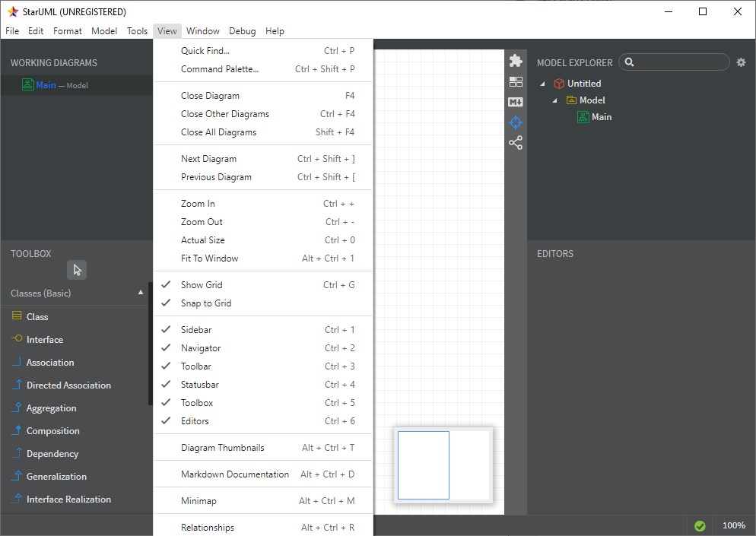Choose Zoom In
The width and height of the screenshot is (756, 536).
click(263, 204)
